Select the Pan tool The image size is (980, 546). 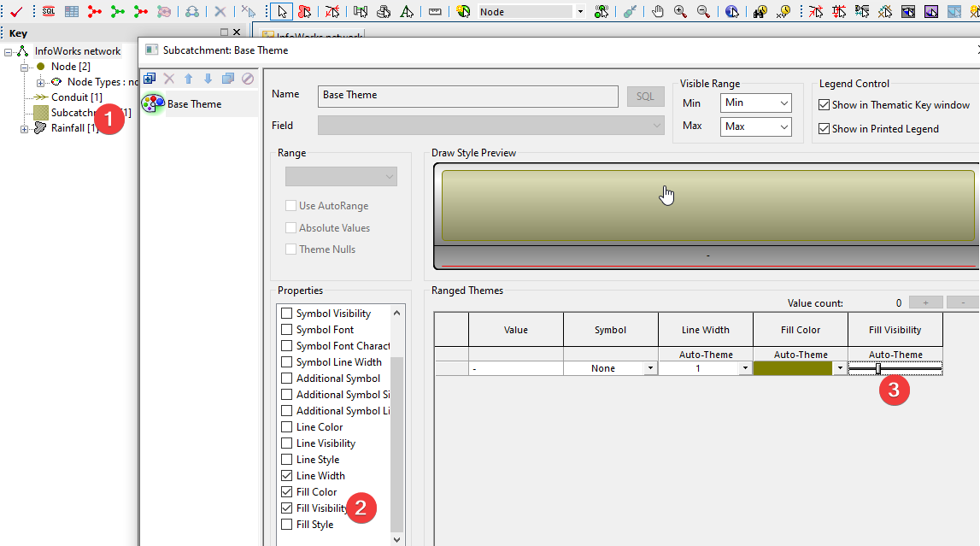coord(657,11)
